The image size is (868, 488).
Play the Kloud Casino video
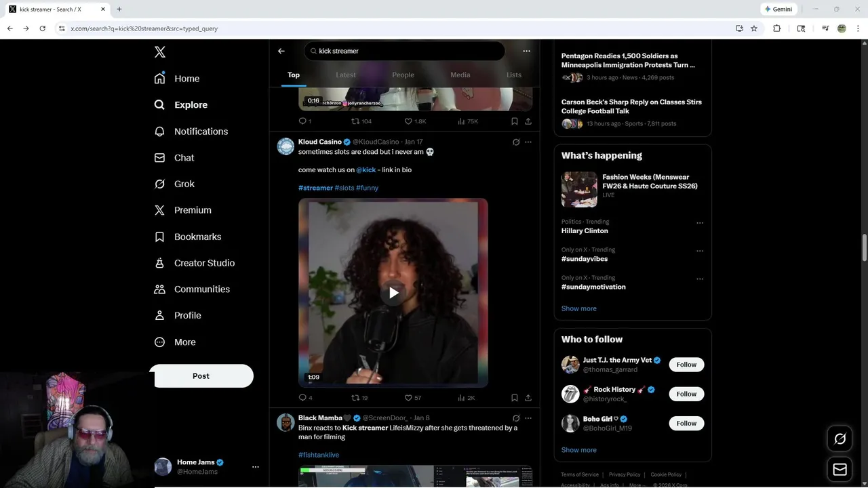[x=393, y=293]
